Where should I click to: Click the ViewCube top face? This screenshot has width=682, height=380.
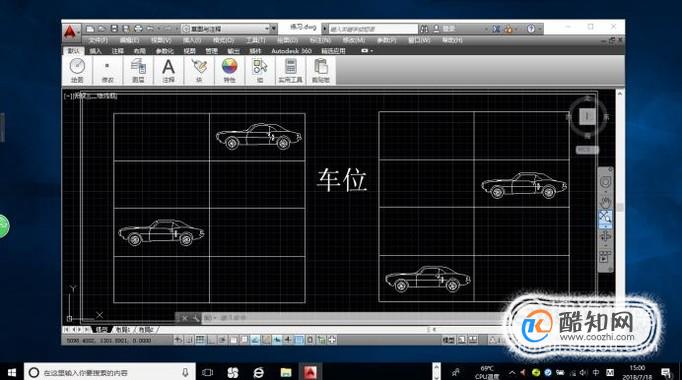[x=587, y=116]
